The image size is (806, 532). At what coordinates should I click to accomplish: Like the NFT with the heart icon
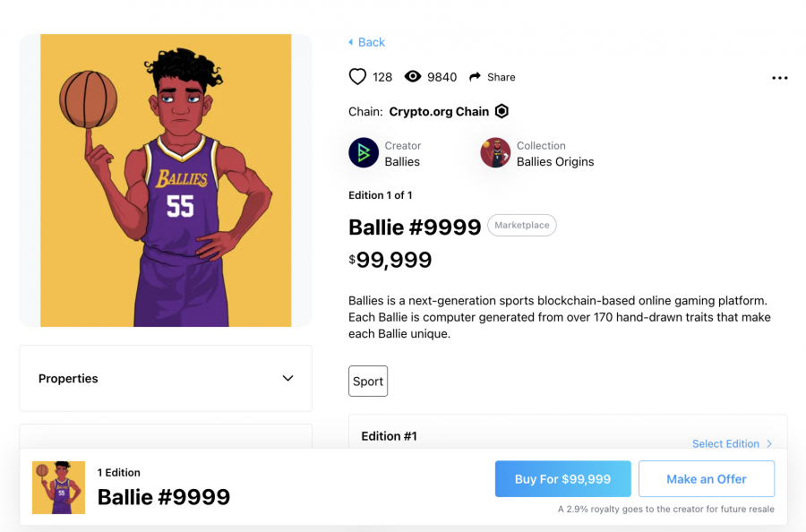tap(357, 77)
